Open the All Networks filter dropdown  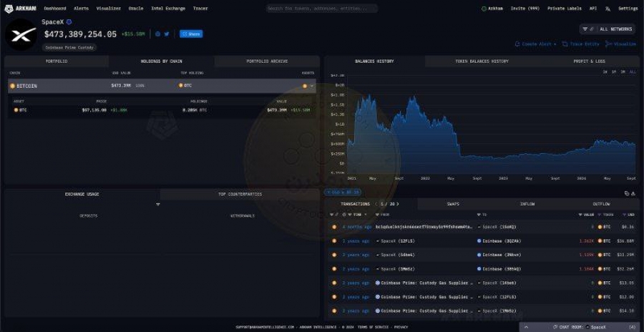(x=607, y=29)
